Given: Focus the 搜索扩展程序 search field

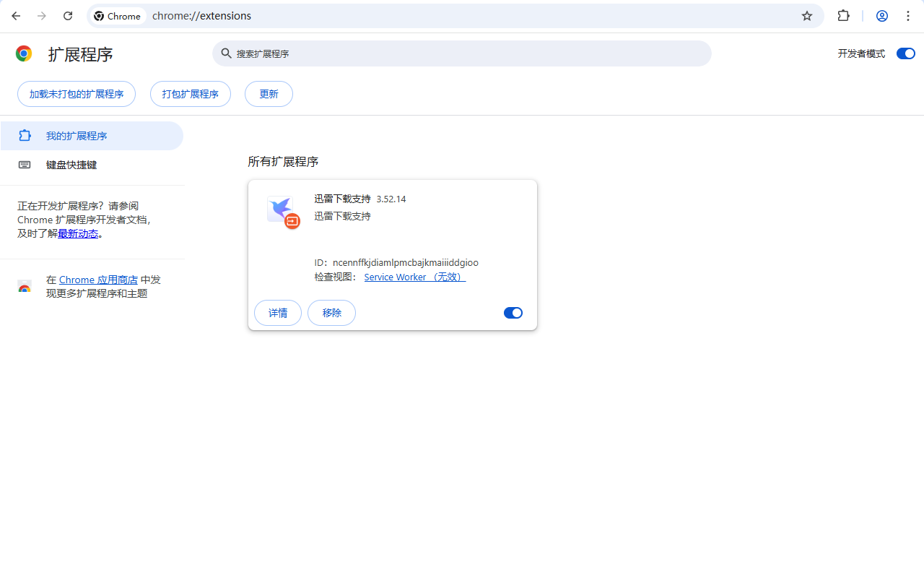Looking at the screenshot, I should 462,53.
